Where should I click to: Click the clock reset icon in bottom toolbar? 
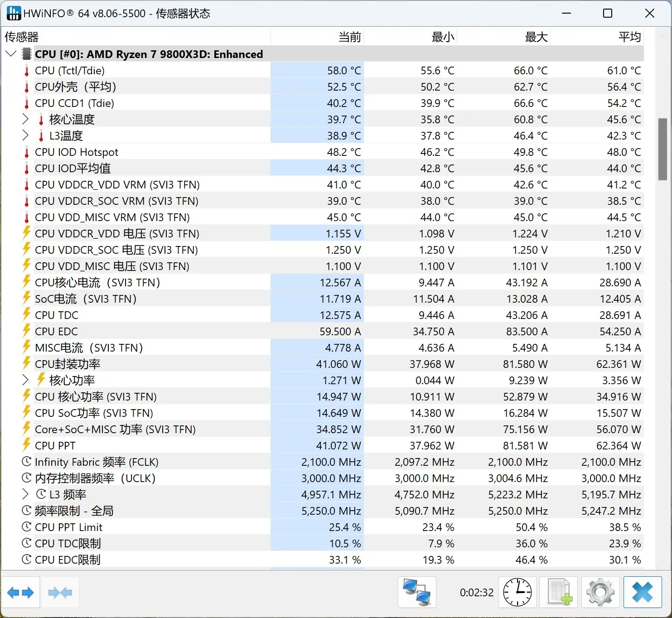point(518,592)
